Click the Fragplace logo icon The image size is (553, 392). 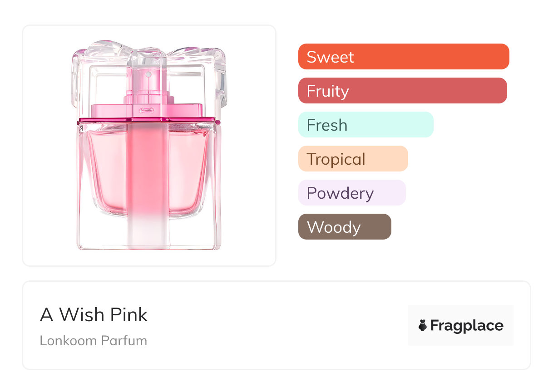[423, 325]
